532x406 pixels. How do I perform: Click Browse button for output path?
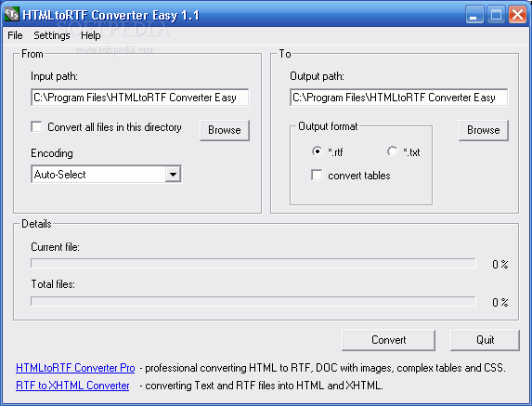[x=484, y=130]
